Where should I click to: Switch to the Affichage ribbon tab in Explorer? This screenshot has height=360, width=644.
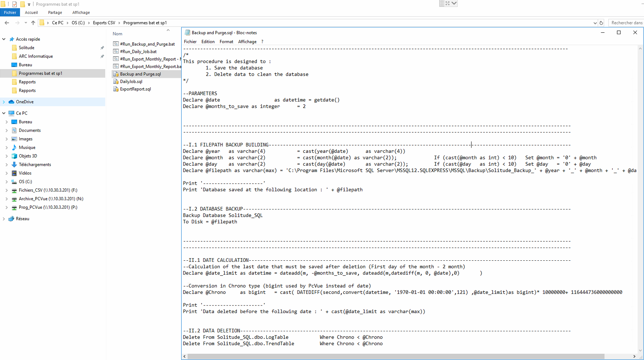point(81,12)
